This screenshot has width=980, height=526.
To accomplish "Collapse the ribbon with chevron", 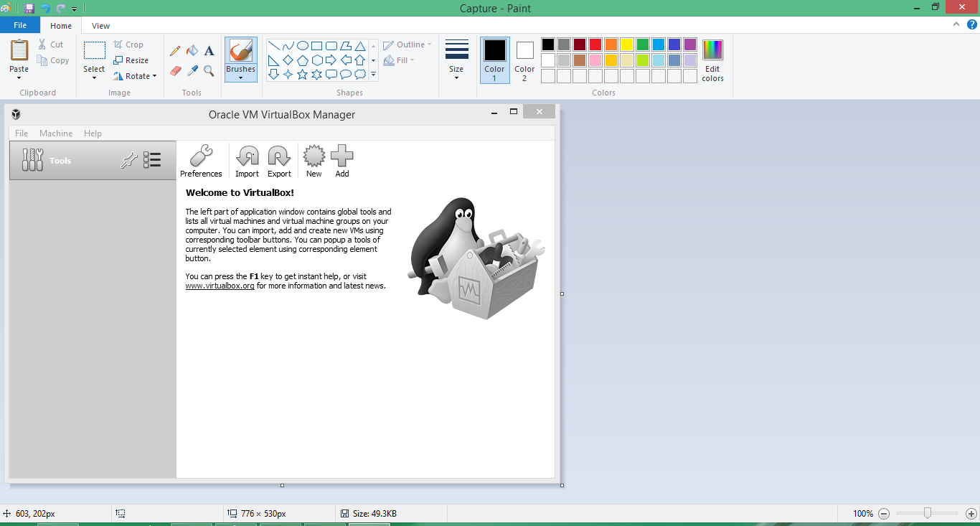I will coord(956,24).
